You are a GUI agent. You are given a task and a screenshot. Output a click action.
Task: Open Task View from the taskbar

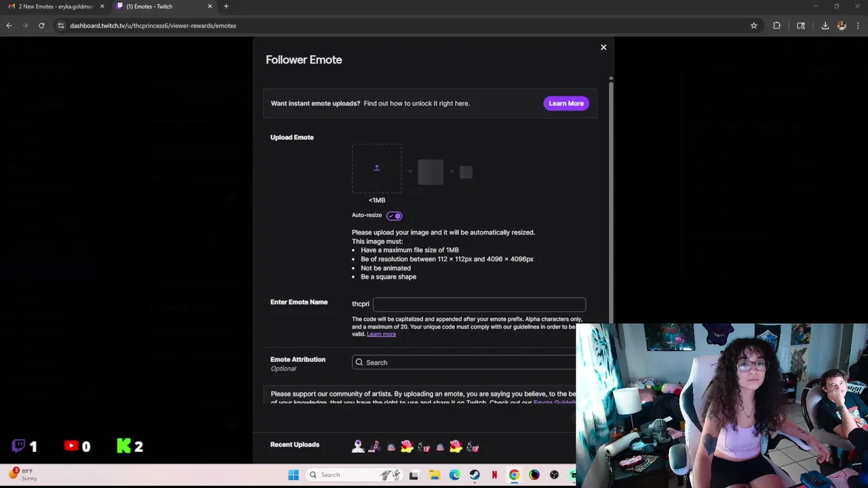coord(414,474)
